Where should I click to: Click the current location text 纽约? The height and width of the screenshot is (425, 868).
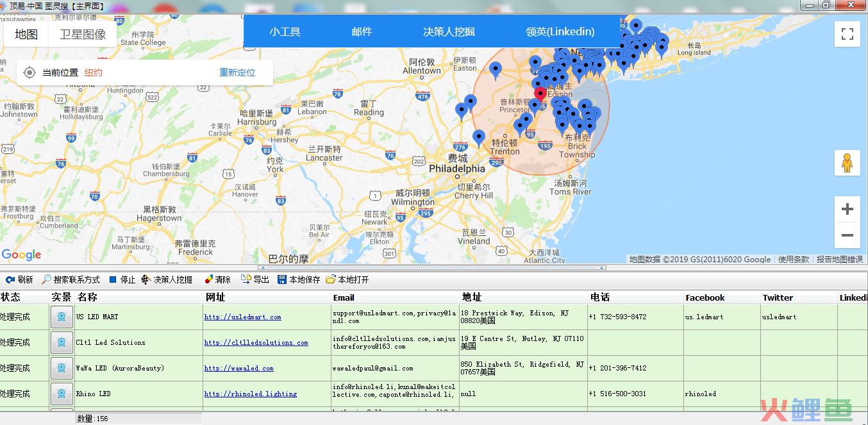pos(93,72)
